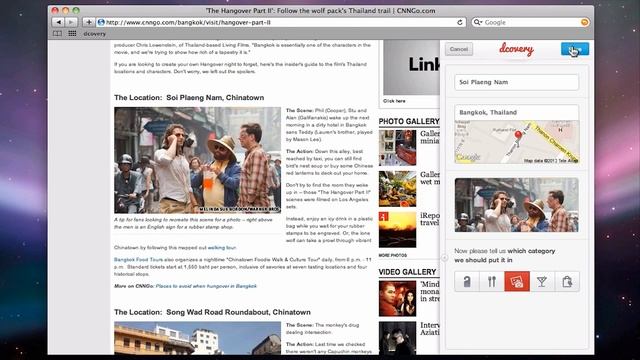This screenshot has width=640, height=360.
Task: Select the highlighted sightseeing photo category
Action: (517, 281)
